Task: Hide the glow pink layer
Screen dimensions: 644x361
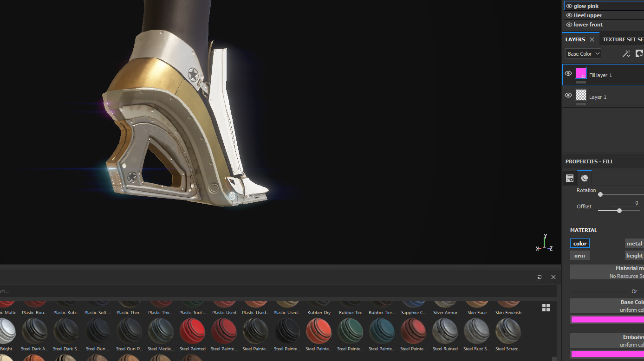Action: [x=569, y=6]
